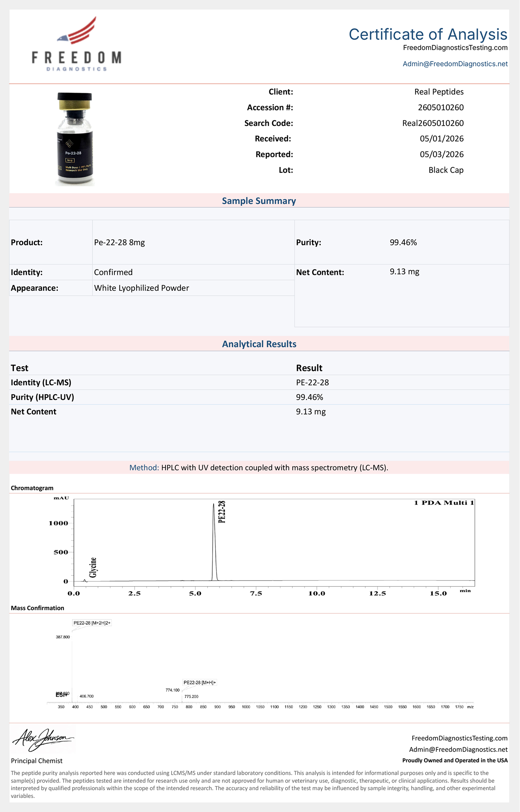Click the footer Admin@FreedomDiagnostics.net email address

pos(458,749)
